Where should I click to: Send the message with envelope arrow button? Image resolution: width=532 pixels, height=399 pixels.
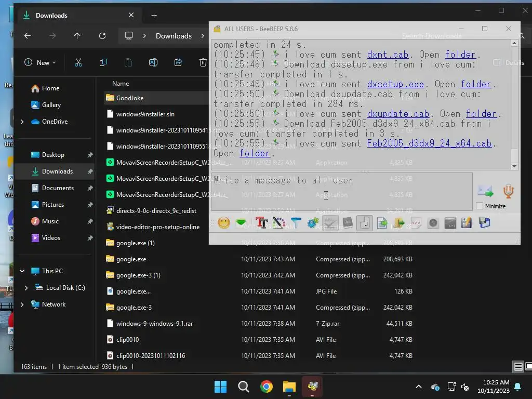click(486, 191)
